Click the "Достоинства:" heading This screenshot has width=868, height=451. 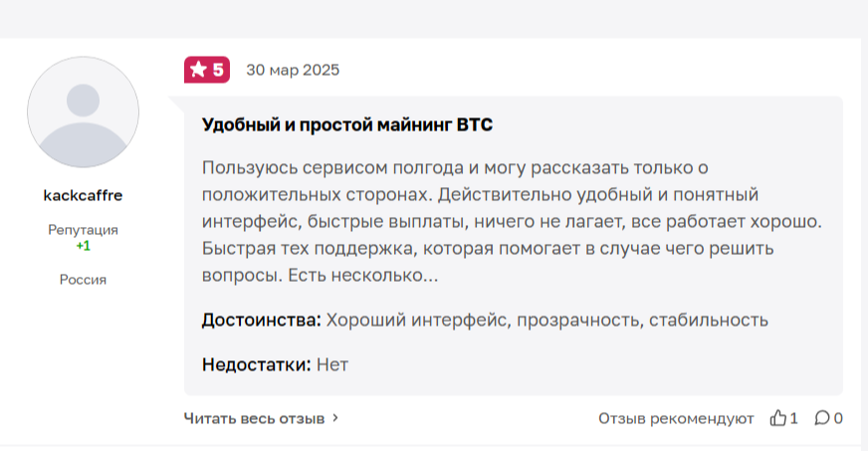[x=261, y=321]
